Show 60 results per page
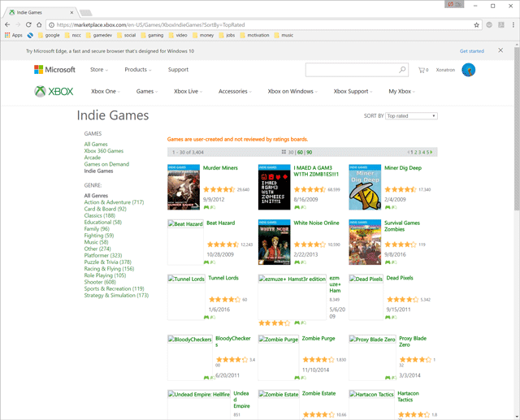The height and width of the screenshot is (420, 520). pos(300,152)
